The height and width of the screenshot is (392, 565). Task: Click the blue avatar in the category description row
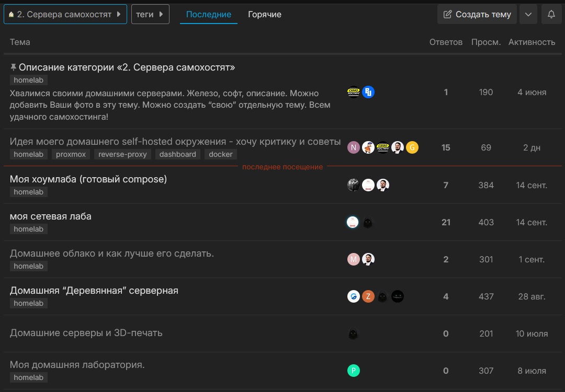[x=368, y=92]
